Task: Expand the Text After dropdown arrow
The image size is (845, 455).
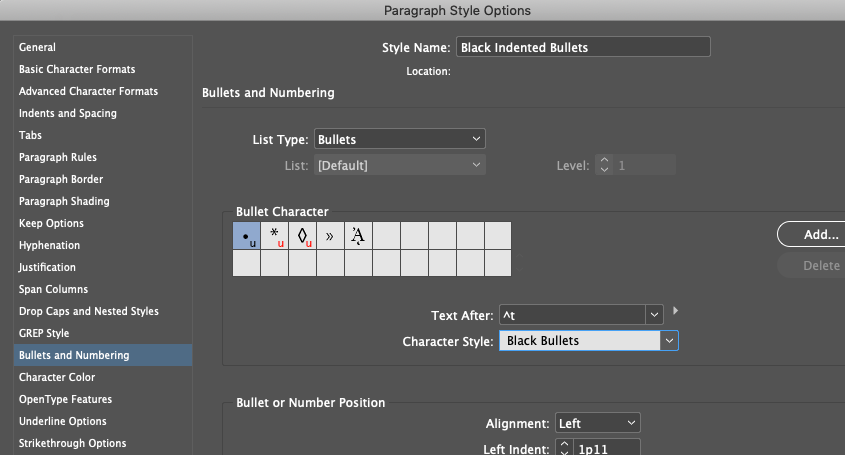Action: point(654,315)
